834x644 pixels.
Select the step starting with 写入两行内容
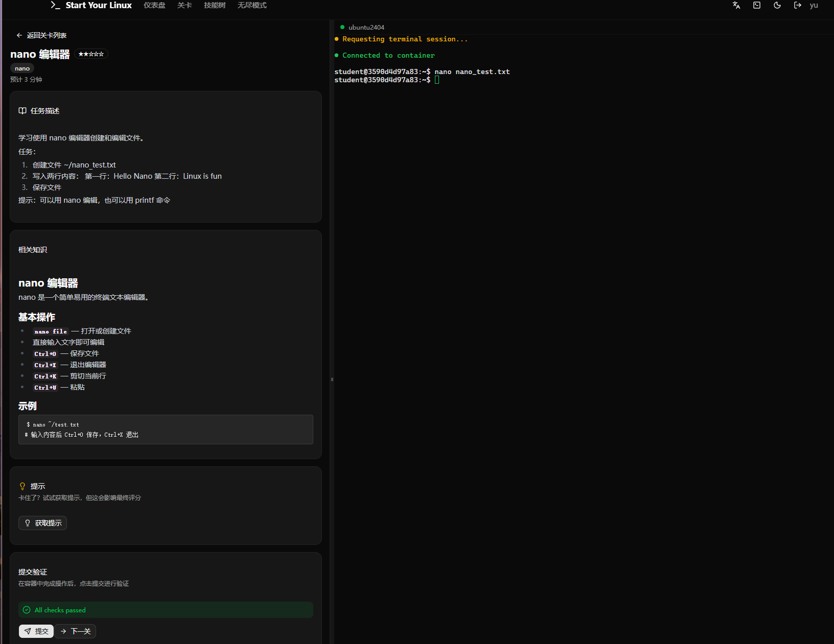pos(127,176)
